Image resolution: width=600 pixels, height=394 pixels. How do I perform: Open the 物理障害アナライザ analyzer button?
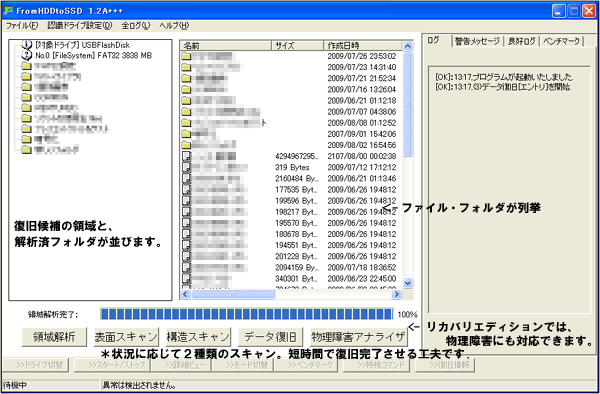(x=359, y=337)
